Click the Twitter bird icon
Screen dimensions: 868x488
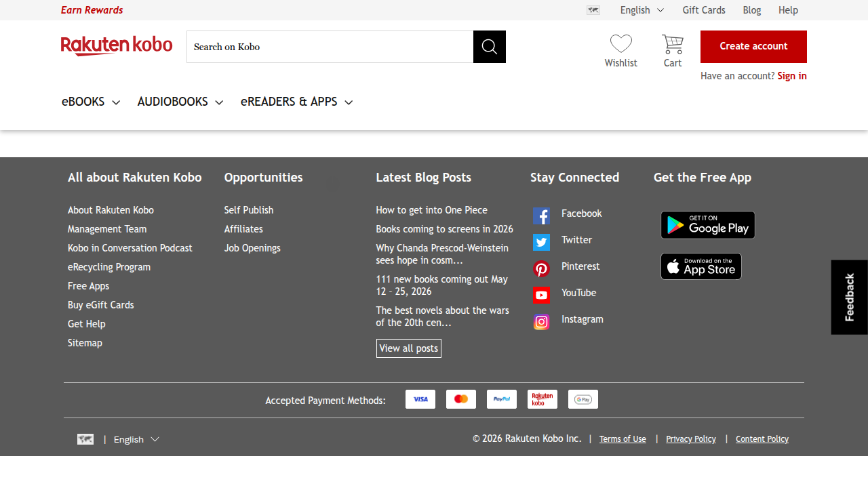click(x=541, y=242)
